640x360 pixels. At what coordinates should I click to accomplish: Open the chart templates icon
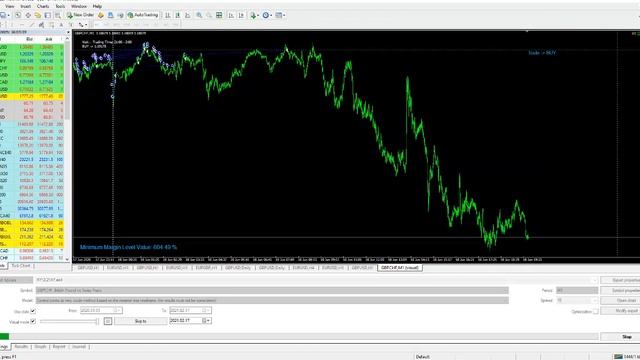point(279,15)
